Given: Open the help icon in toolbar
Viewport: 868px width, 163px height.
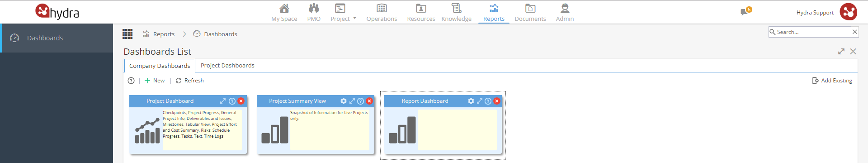Looking at the screenshot, I should (x=131, y=81).
